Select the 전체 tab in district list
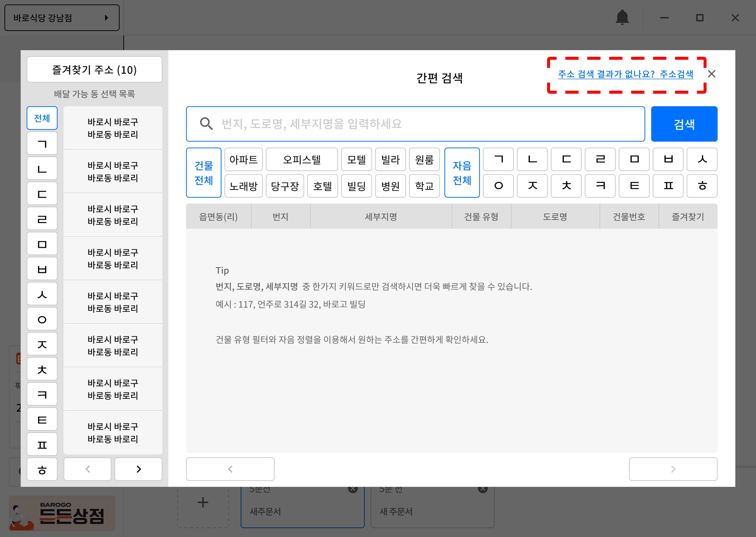 tap(42, 118)
